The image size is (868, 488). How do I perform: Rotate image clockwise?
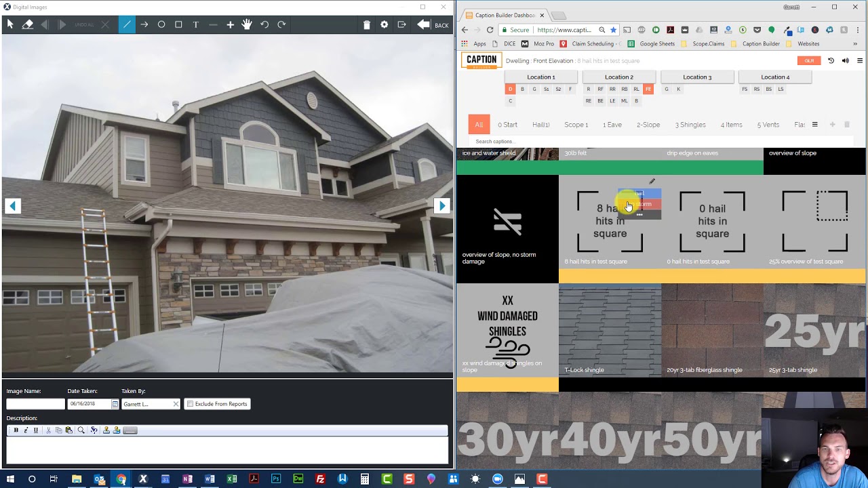(281, 24)
